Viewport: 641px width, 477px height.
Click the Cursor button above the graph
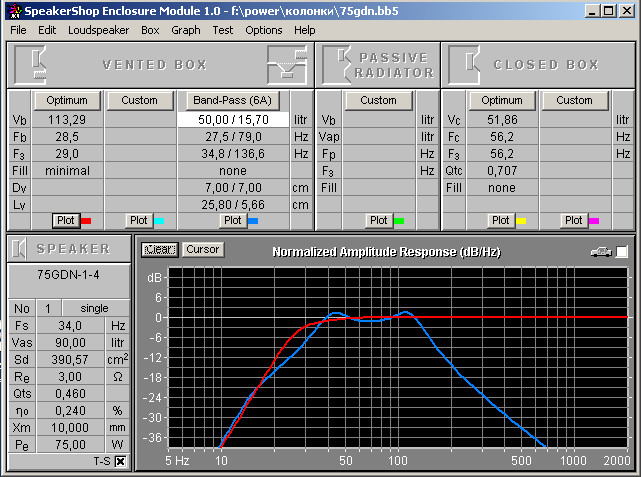203,249
